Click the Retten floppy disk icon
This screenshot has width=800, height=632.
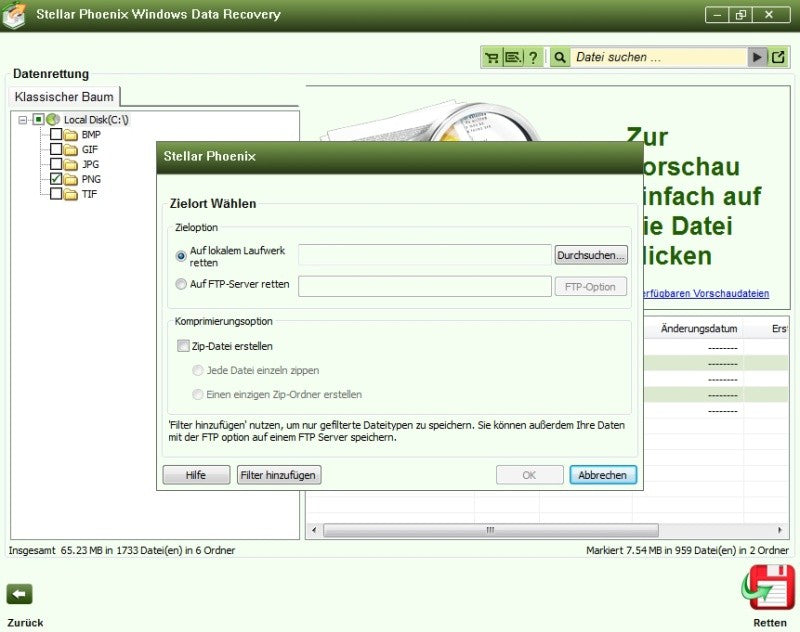[x=768, y=587]
